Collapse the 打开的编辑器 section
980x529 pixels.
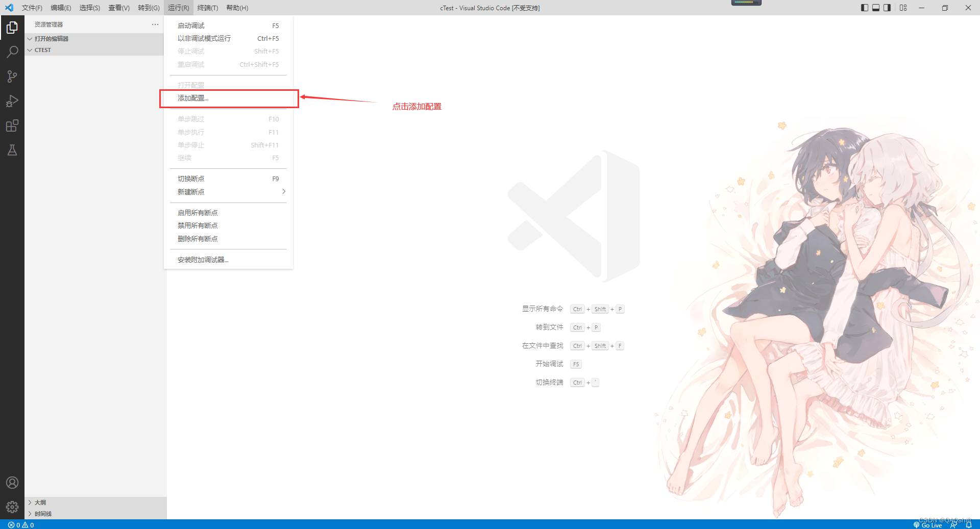(95, 39)
